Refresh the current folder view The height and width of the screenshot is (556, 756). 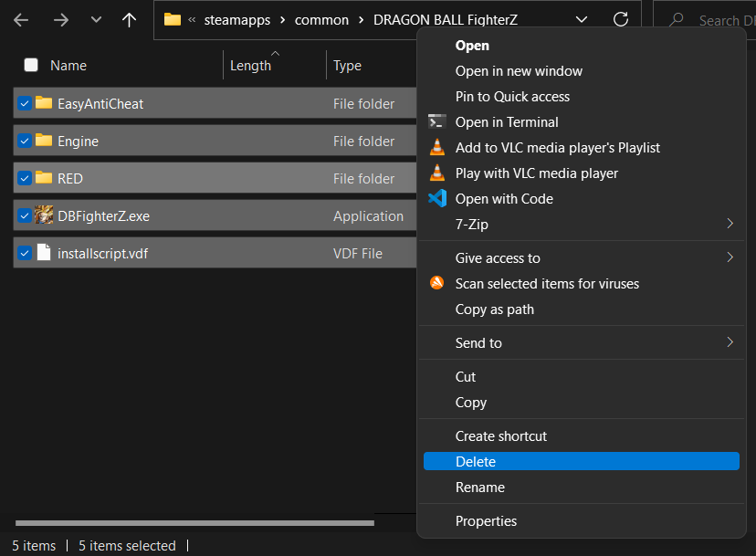[621, 20]
